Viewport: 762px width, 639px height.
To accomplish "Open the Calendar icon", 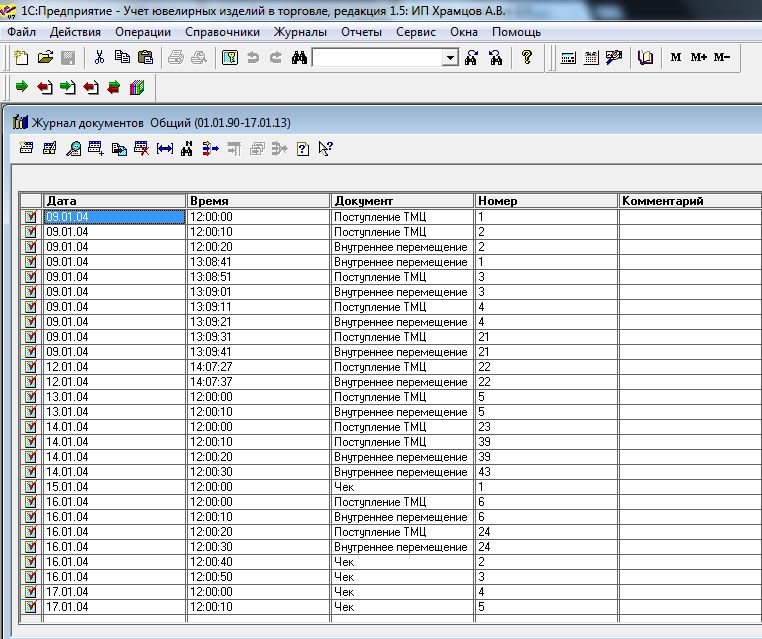I will point(590,58).
